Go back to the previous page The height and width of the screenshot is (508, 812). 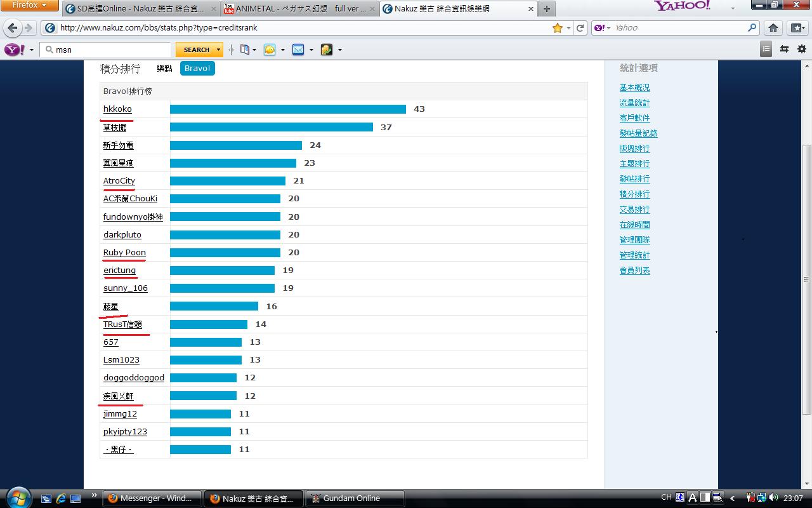(x=13, y=28)
